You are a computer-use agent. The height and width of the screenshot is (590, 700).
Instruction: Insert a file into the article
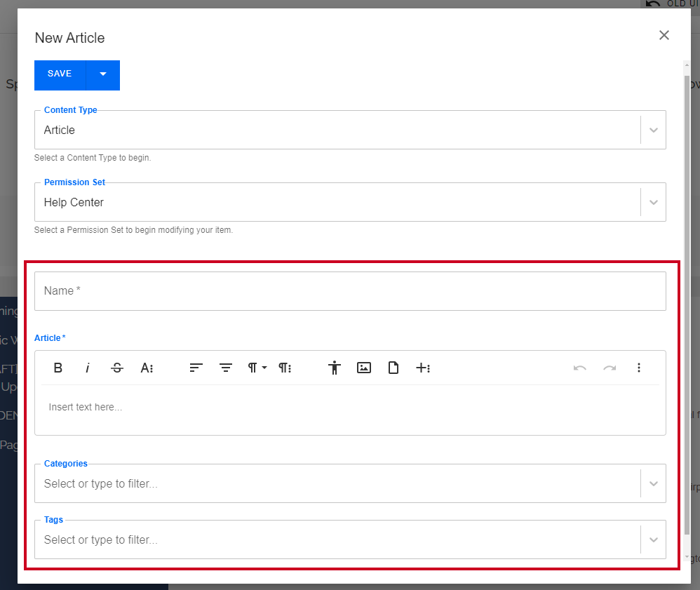[393, 368]
